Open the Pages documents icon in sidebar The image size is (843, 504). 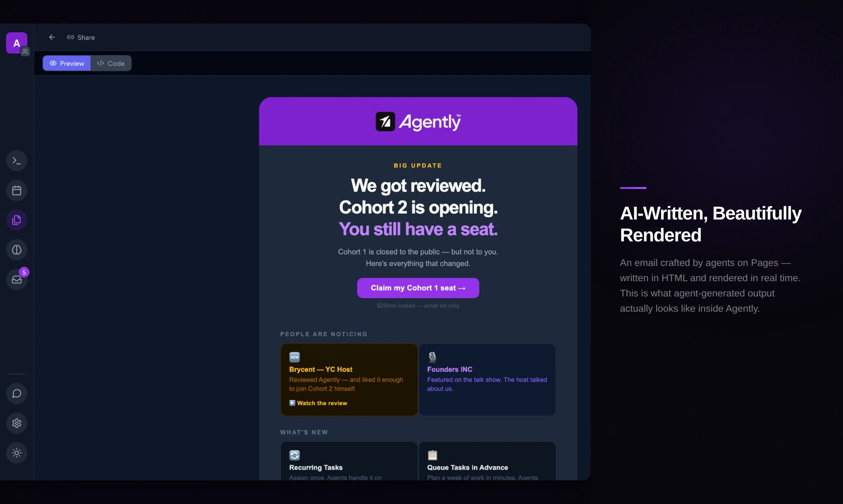17,220
